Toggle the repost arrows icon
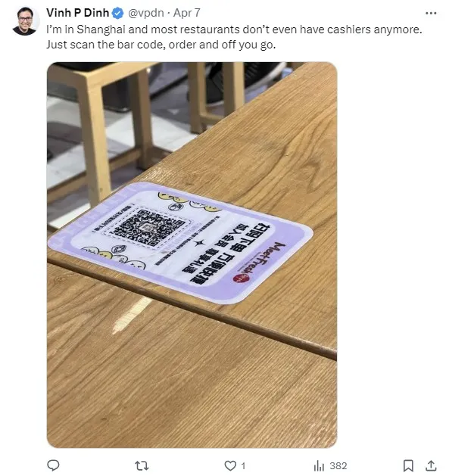Screen dimensions: 449x476 pos(142,465)
